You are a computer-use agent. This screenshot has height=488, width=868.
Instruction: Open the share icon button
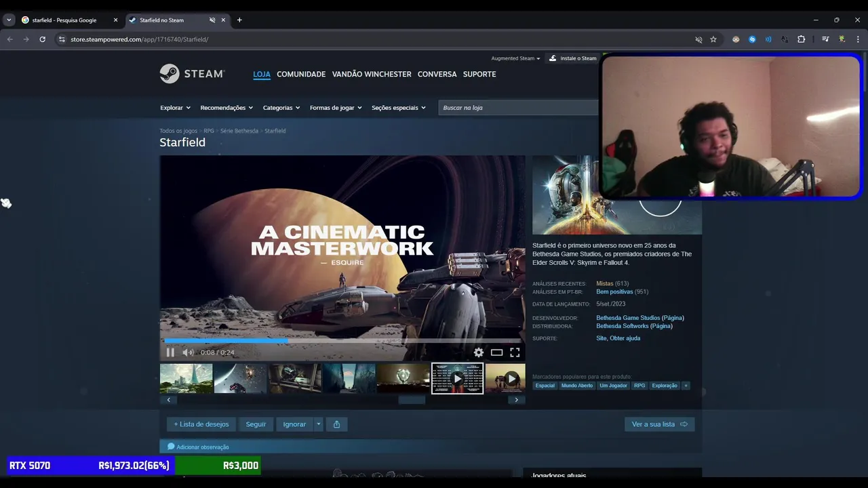pyautogui.click(x=336, y=424)
